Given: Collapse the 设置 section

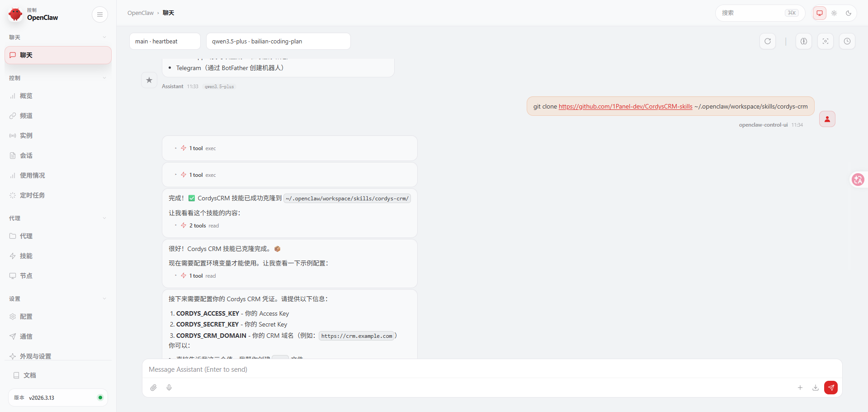Looking at the screenshot, I should click(x=104, y=298).
